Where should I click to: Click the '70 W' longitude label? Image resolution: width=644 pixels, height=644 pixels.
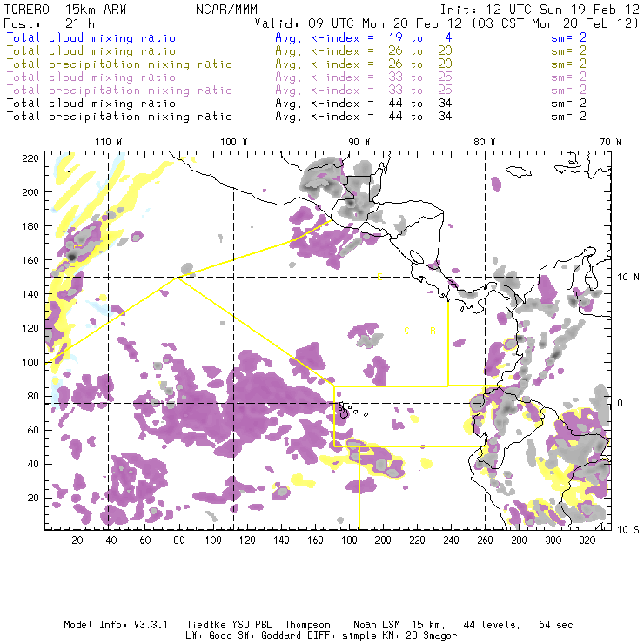610,142
